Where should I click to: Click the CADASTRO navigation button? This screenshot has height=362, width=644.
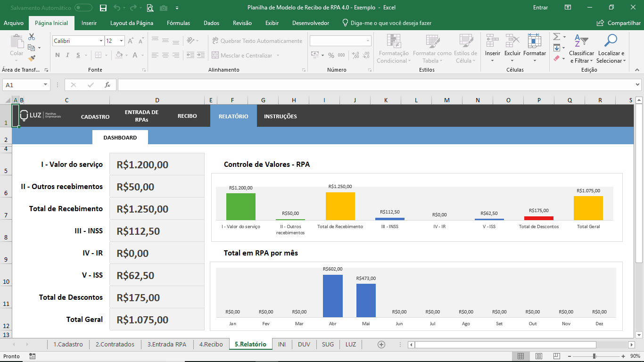[x=95, y=117]
